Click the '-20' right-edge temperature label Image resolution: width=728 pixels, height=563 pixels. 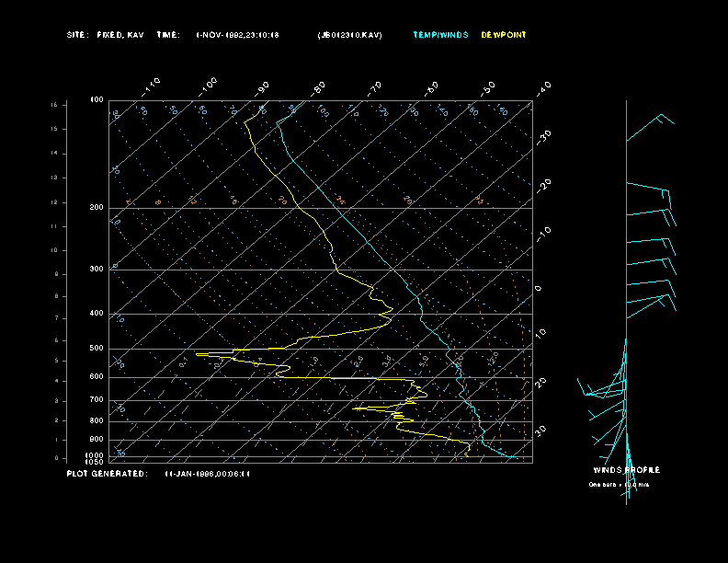click(x=543, y=186)
